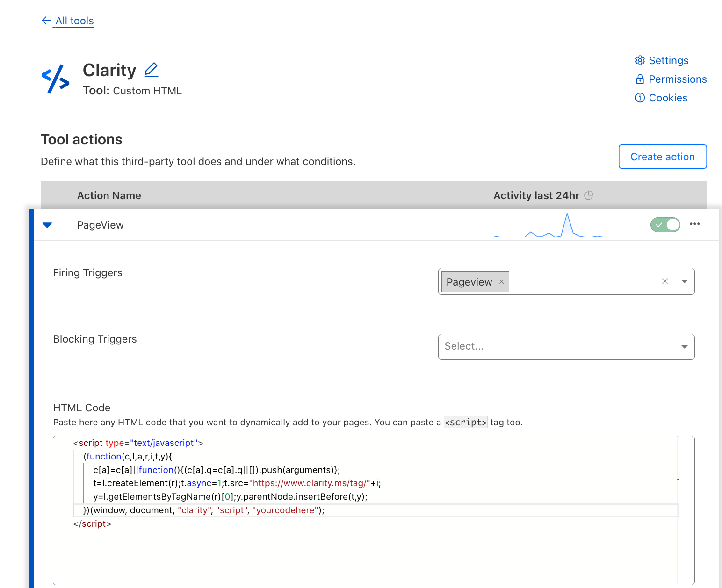Viewport: 722px width, 588px height.
Task: Click the back arrow beside All tools
Action: 45,21
